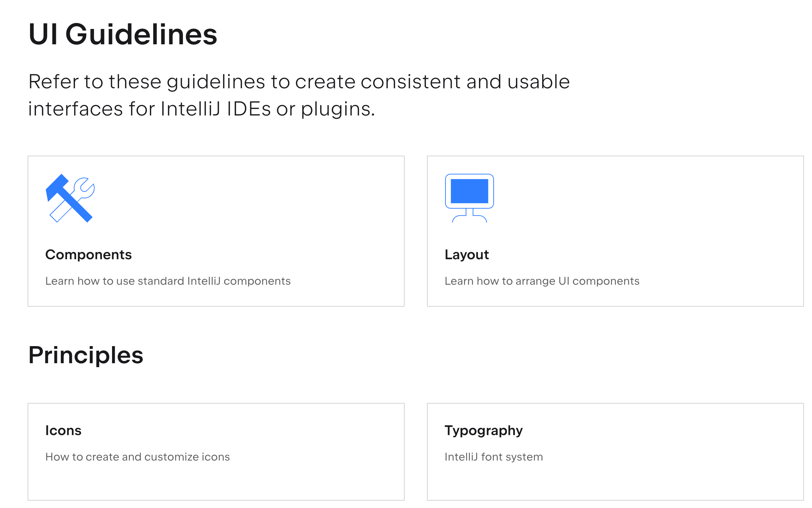Open the Layout card title
The image size is (812, 508).
[467, 255]
